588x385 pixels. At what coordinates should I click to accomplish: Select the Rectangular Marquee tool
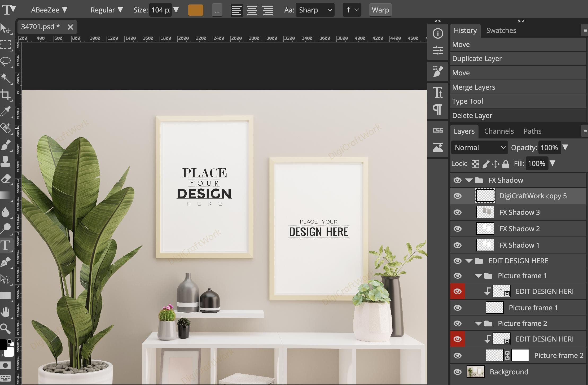click(x=6, y=45)
